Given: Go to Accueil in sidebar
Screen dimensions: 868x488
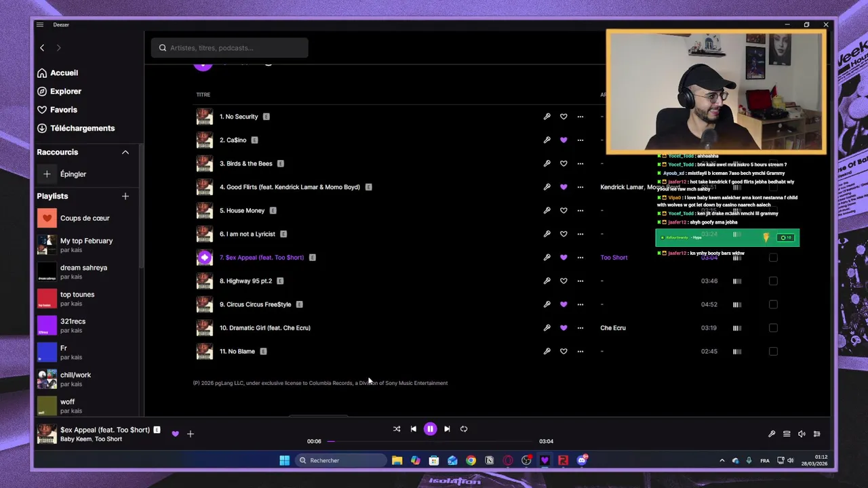Looking at the screenshot, I should click(58, 73).
